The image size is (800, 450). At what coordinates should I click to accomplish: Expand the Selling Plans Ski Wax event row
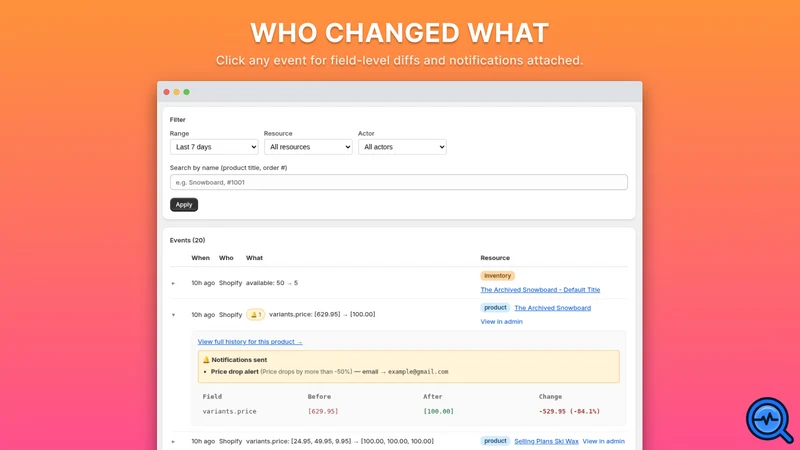click(x=173, y=441)
